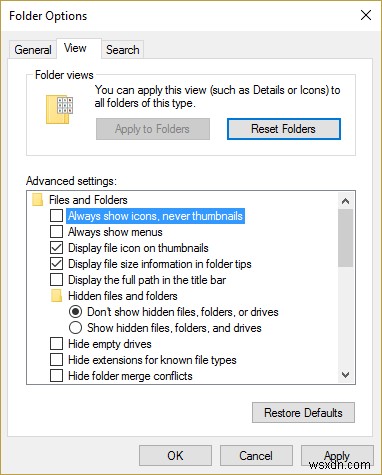Viewport: 382px width, 475px height.
Task: Select Don't show hidden files radio button
Action: click(75, 312)
